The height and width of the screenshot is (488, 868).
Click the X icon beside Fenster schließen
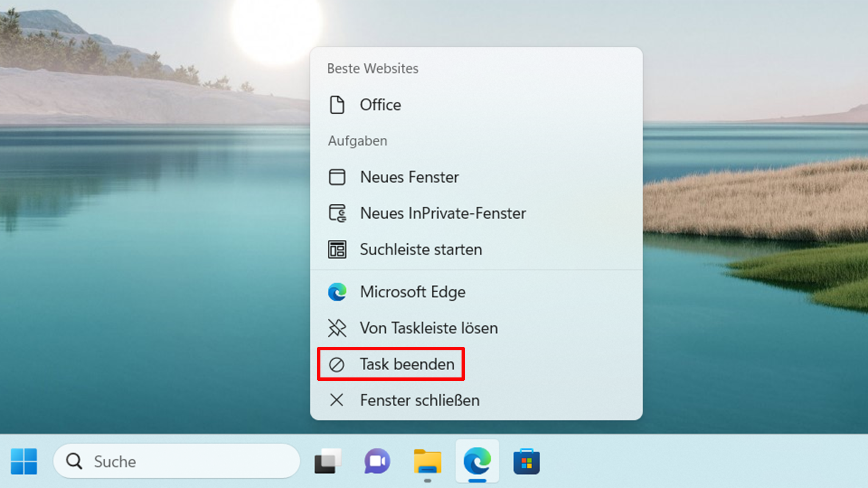337,400
